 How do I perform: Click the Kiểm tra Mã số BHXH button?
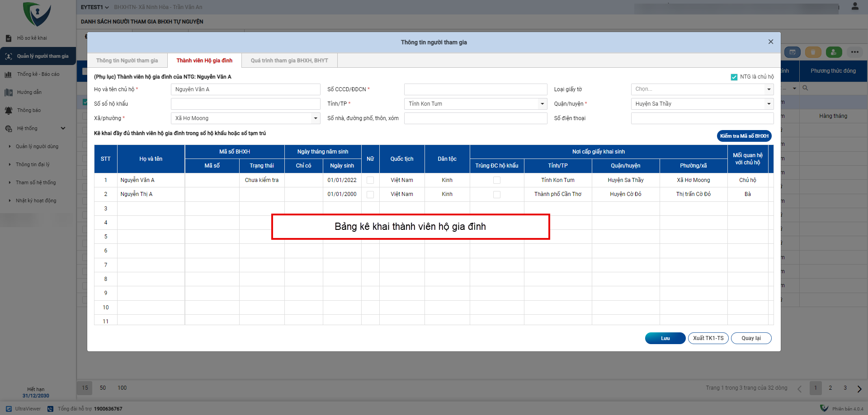(744, 136)
